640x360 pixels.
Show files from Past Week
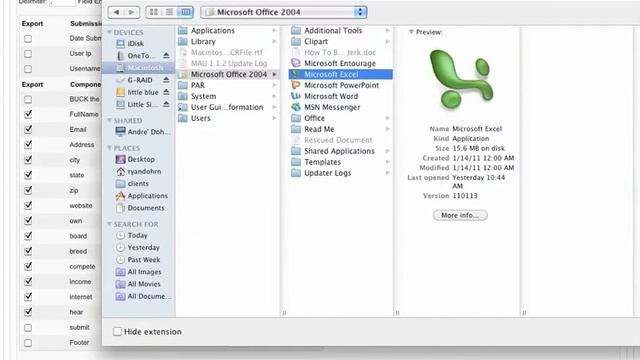144,260
